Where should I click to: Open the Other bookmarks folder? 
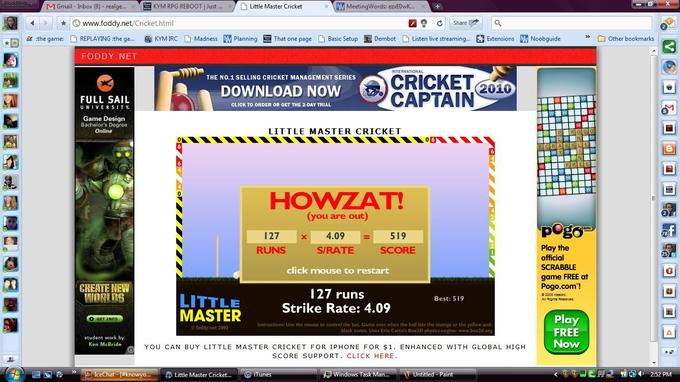[x=626, y=39]
